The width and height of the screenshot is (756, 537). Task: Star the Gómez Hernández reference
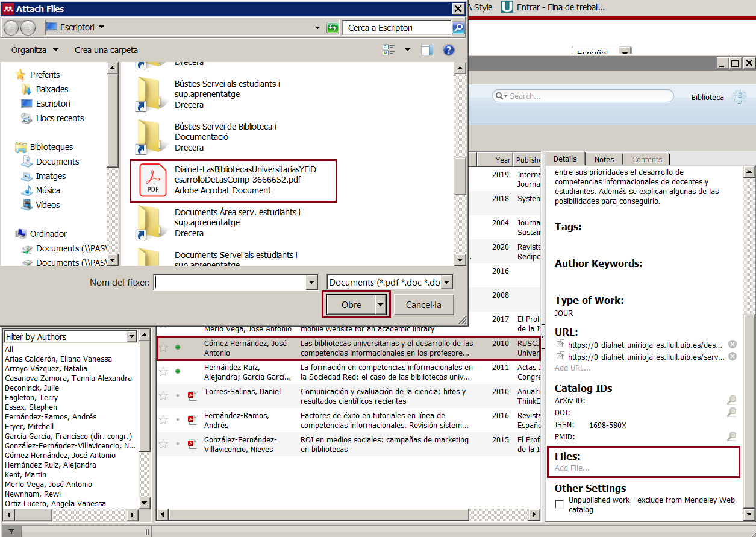pos(163,348)
